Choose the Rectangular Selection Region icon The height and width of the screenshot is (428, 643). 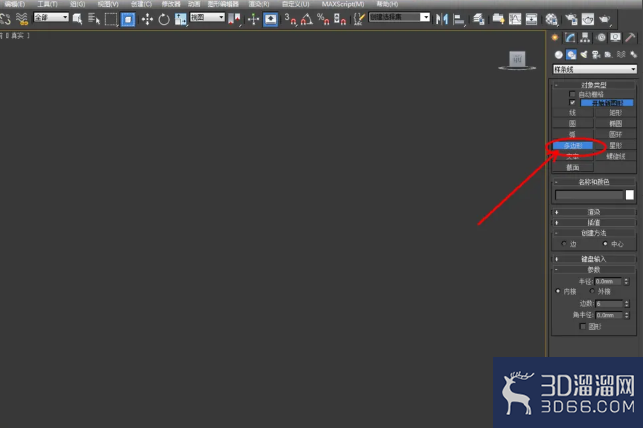point(111,19)
